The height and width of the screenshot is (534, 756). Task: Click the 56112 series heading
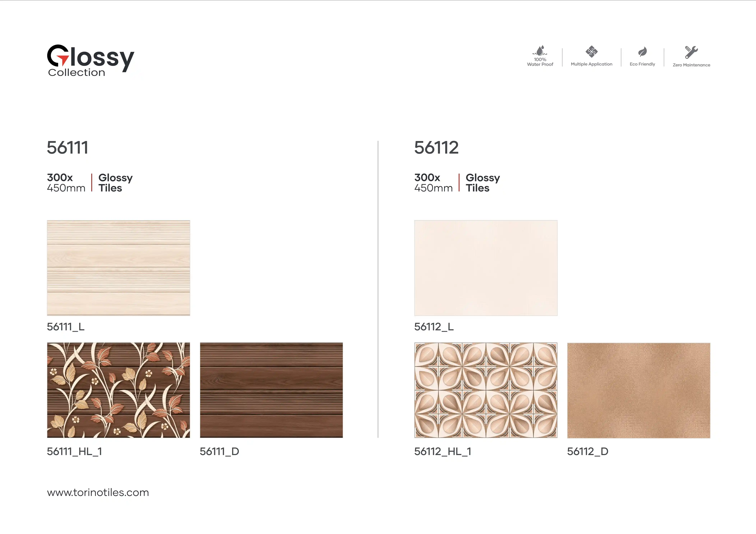[x=436, y=147]
